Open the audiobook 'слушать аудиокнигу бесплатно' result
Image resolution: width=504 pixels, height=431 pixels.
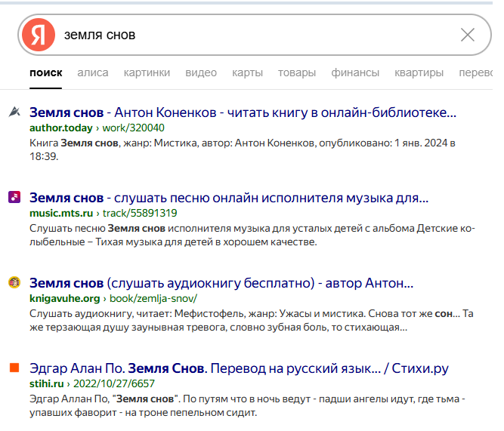click(x=221, y=284)
